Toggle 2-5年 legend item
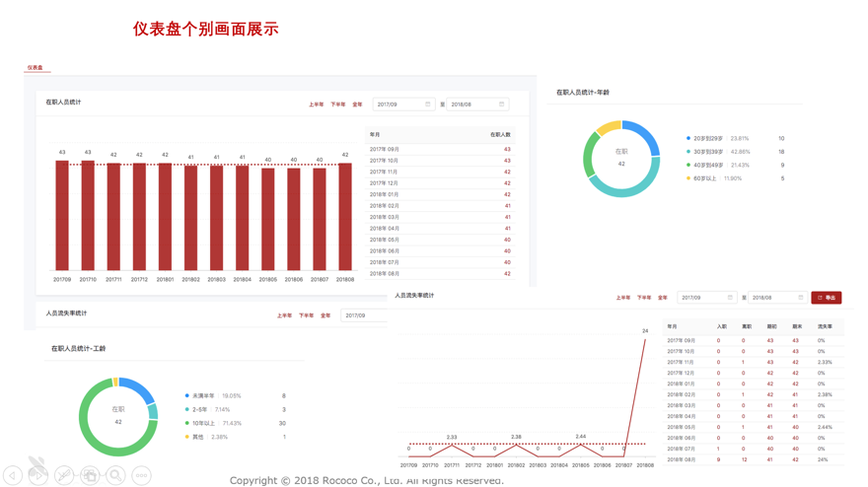This screenshot has height=487, width=868. [196, 409]
